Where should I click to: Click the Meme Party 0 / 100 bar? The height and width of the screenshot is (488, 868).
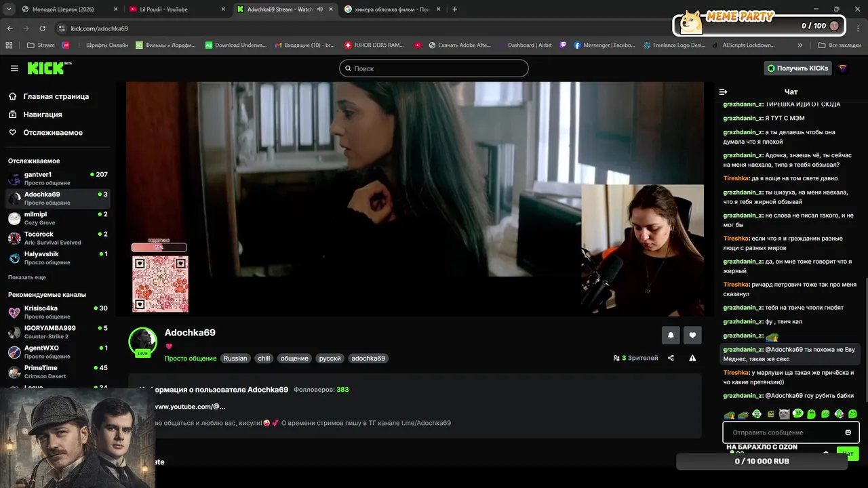coord(760,26)
